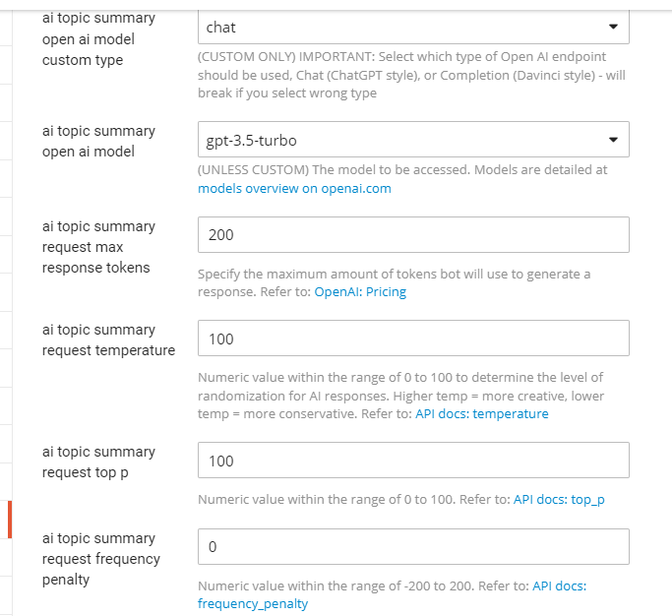Click the arrow on the chat dropdown
672x616 pixels.
[x=613, y=27]
